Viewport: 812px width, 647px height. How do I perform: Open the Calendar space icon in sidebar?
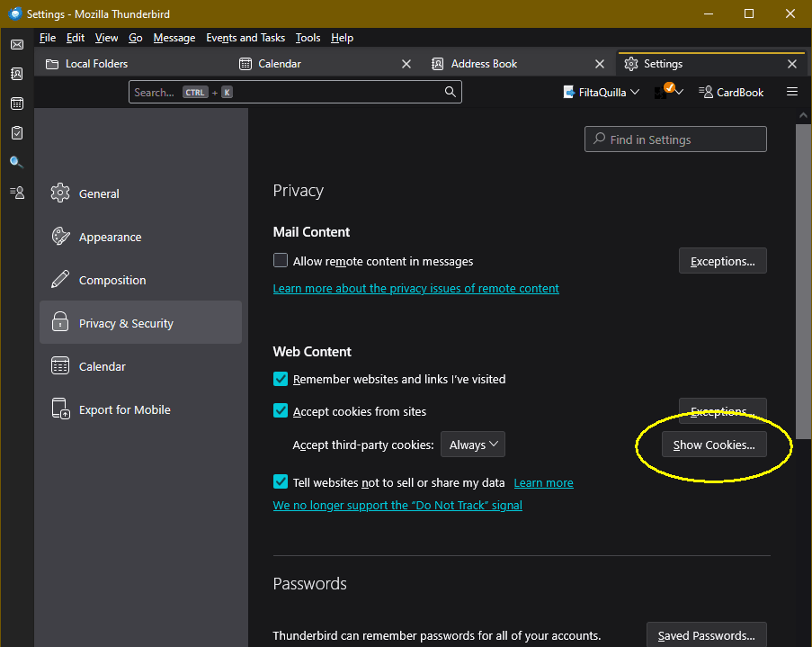click(17, 103)
